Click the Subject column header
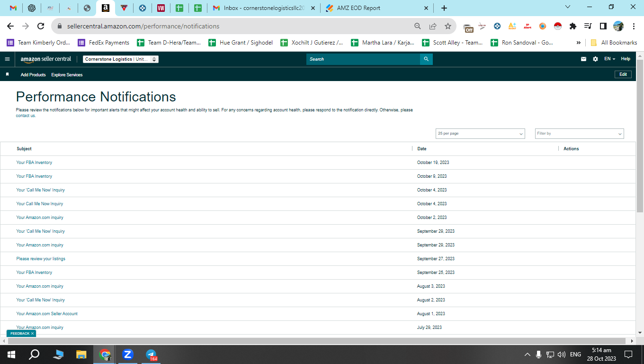This screenshot has height=364, width=644. 24,149
